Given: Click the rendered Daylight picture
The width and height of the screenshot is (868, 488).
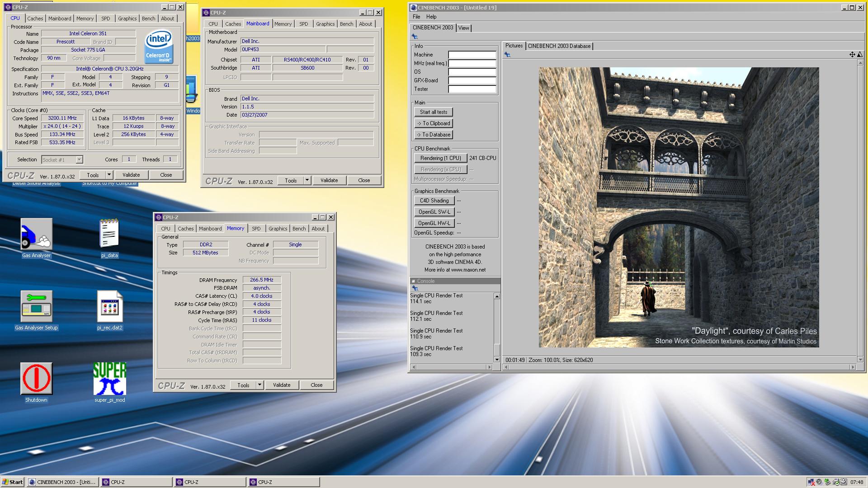Looking at the screenshot, I should coord(679,207).
